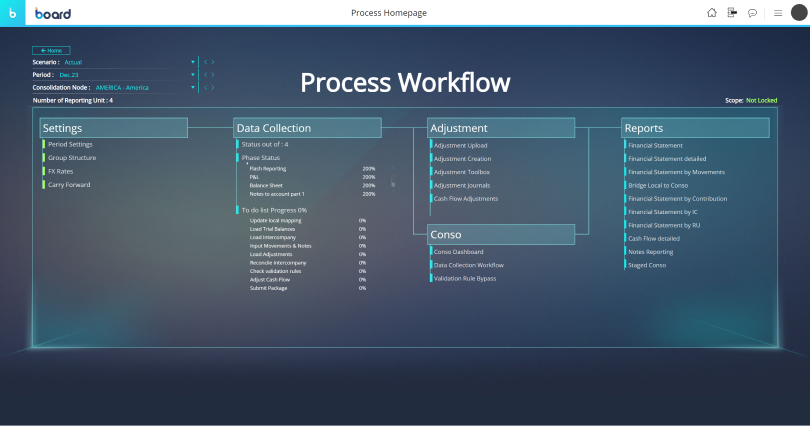Screen dimensions: 810x426
Task: Open the Scenario dropdown arrow
Action: point(193,62)
